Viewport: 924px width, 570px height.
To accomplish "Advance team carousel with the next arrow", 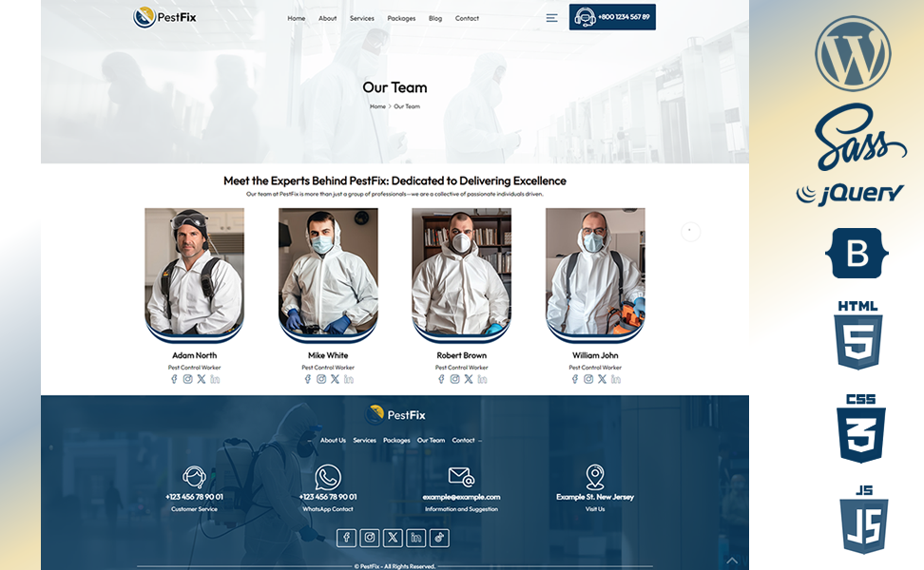I will [690, 231].
